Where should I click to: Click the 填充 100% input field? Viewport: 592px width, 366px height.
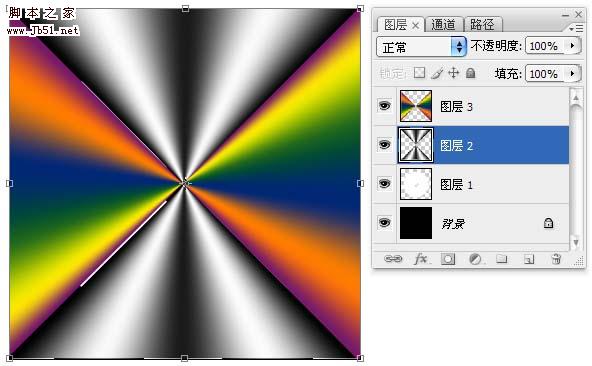[x=546, y=74]
